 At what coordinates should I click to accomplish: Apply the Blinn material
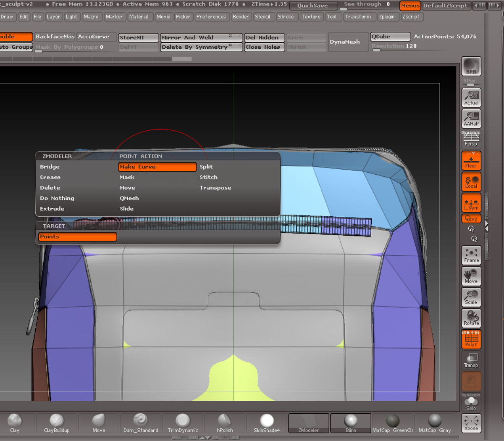[351, 423]
